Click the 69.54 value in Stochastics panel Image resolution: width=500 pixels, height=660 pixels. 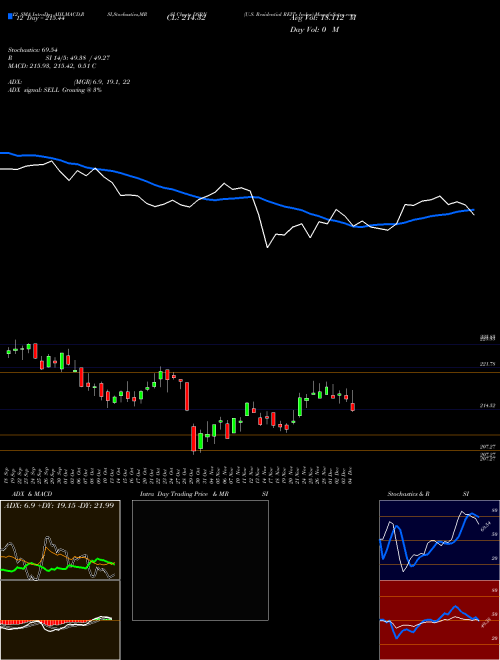point(485,527)
